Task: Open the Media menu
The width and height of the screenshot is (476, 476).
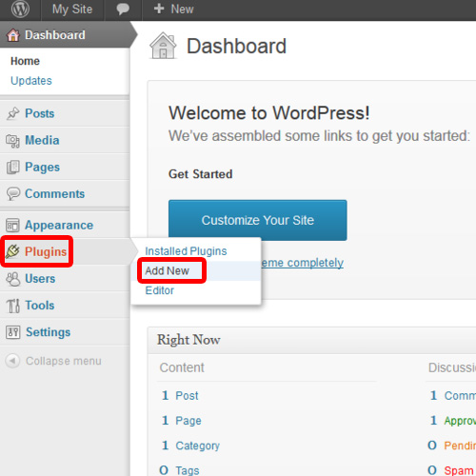Action: (x=42, y=140)
